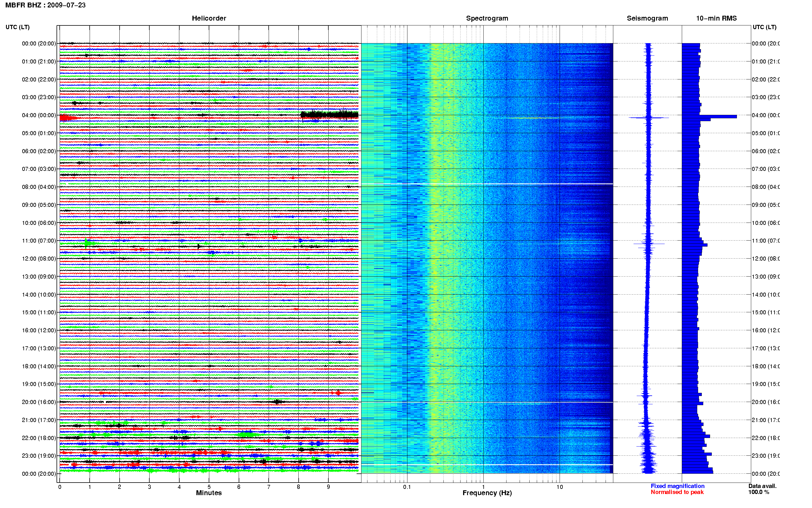Viewport: 812px width, 508px height.
Task: Click the Minutes axis tick label "0"
Action: 60,487
